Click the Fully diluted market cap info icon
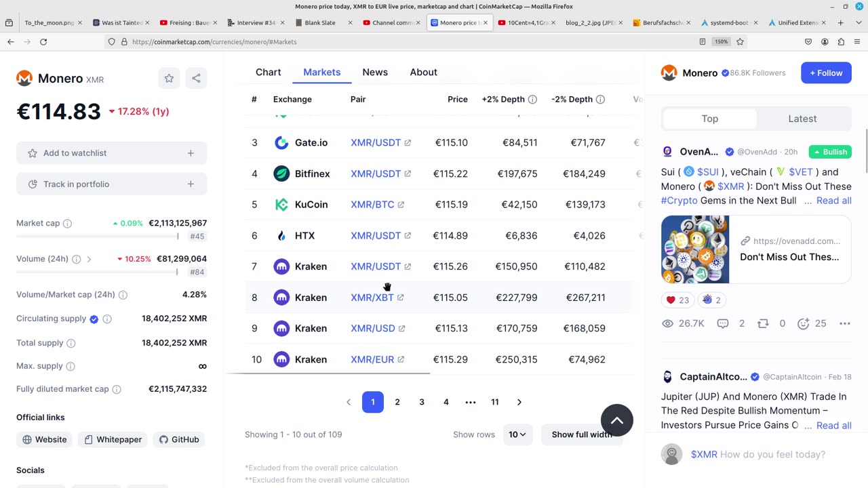This screenshot has width=868, height=488. pyautogui.click(x=117, y=389)
